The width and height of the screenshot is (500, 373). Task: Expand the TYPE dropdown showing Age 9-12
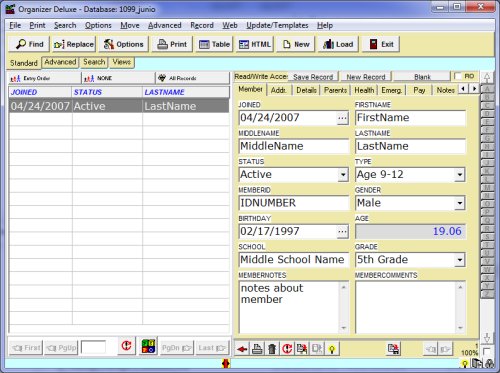tap(460, 175)
